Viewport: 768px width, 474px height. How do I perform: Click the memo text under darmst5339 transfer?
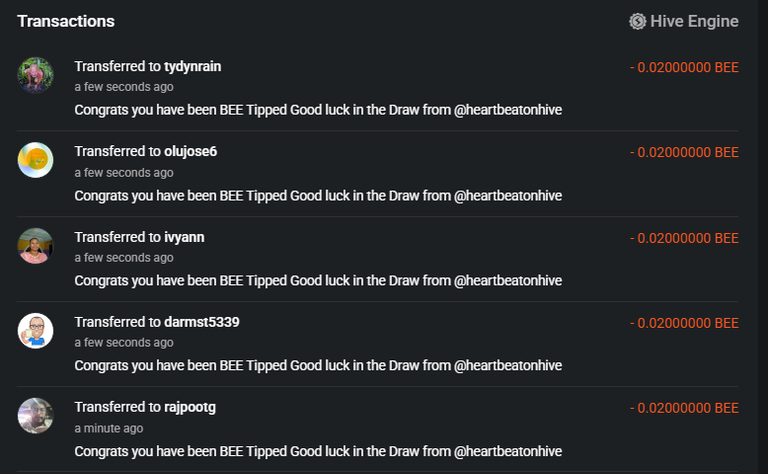[318, 366]
